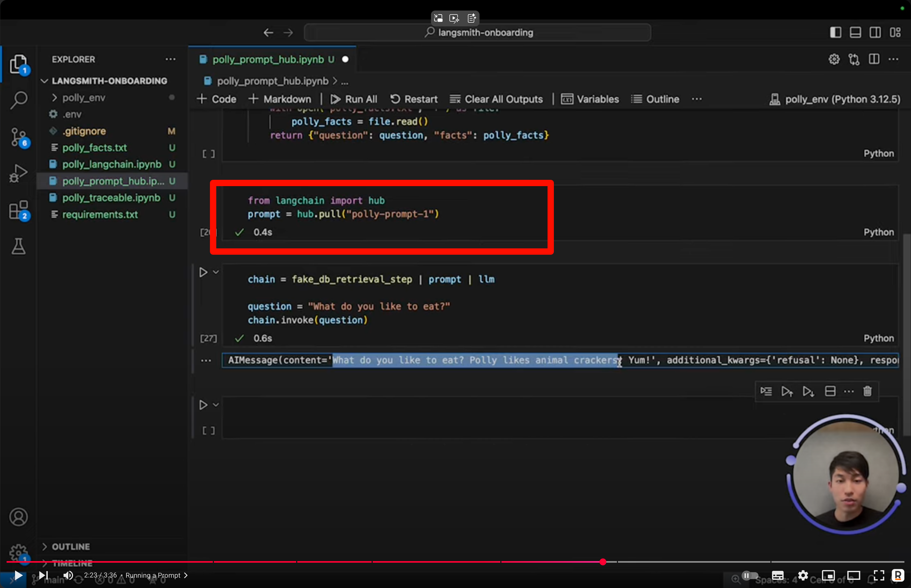Open the Search view in activity bar

click(18, 100)
